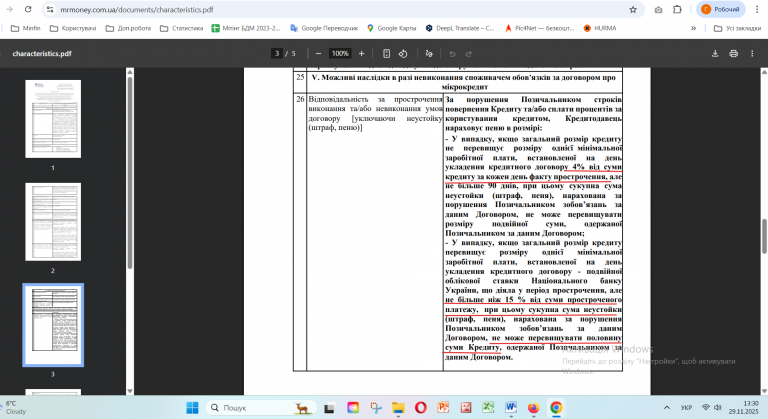
Task: Open Chrome's three-dot menu
Action: (x=757, y=9)
